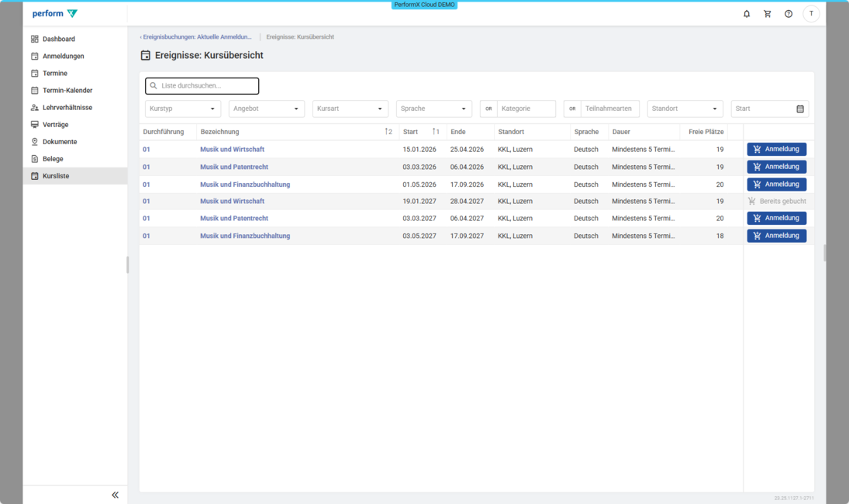The width and height of the screenshot is (849, 504).
Task: Toggle OR operator before Teilnahmearten filter
Action: pyautogui.click(x=572, y=109)
